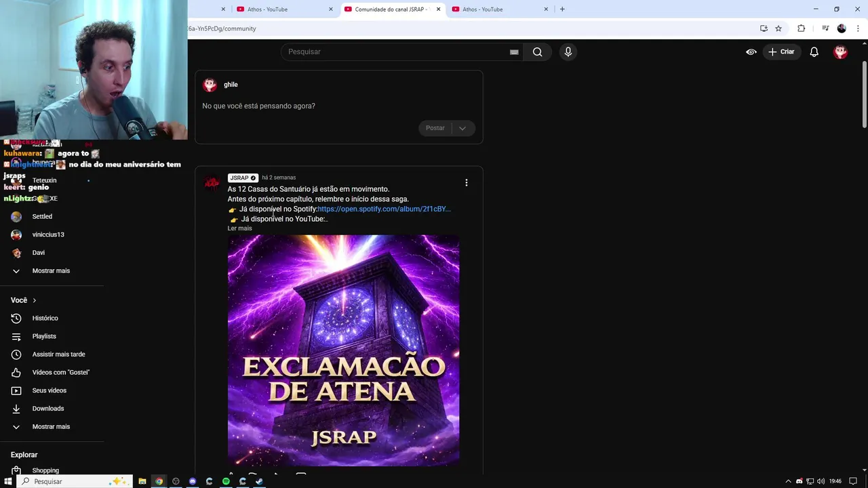Start voice search with the microphone icon
Screen dimensions: 868x488
point(568,52)
